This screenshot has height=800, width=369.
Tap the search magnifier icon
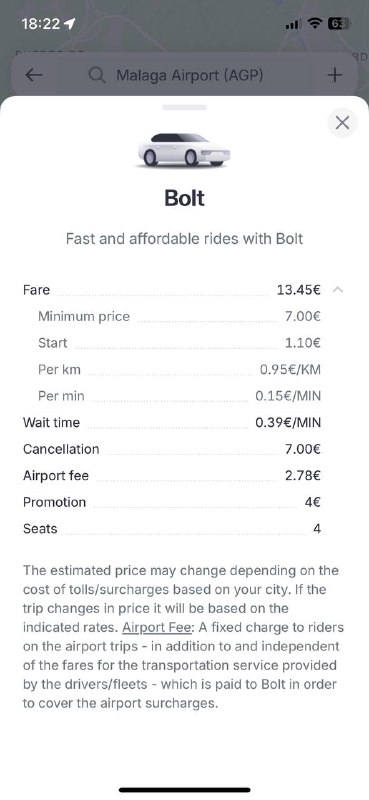pyautogui.click(x=96, y=76)
